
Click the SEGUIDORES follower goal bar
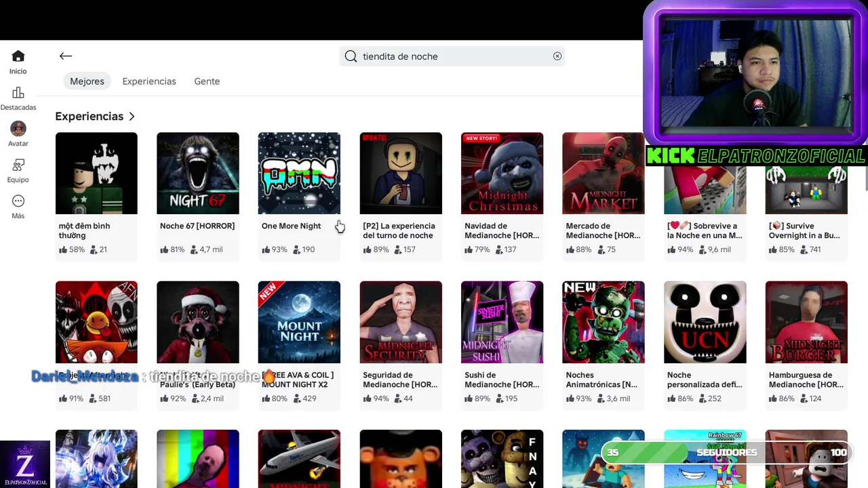click(726, 452)
